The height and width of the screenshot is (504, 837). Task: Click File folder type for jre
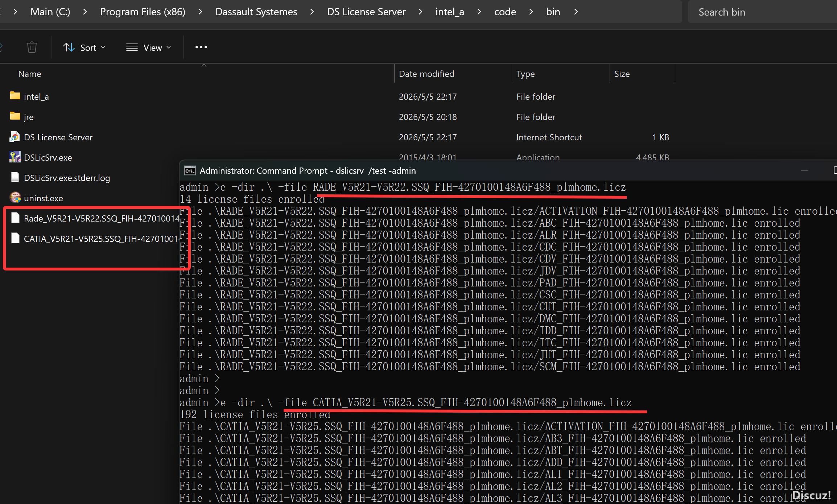[x=536, y=117]
